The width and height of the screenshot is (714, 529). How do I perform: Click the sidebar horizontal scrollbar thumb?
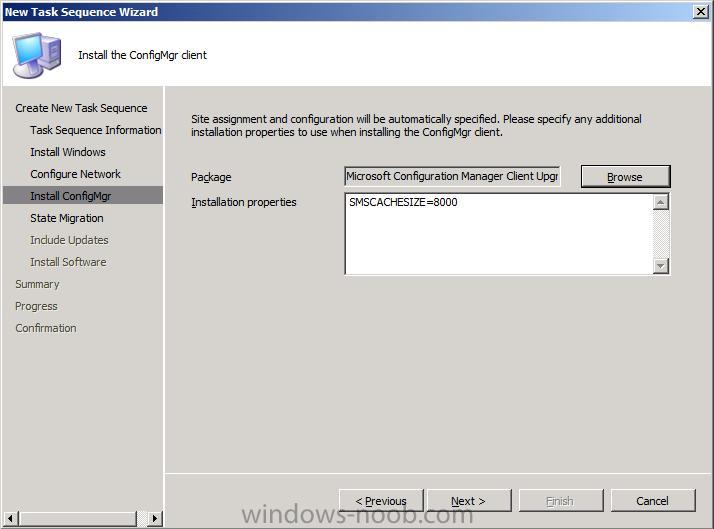pos(77,518)
